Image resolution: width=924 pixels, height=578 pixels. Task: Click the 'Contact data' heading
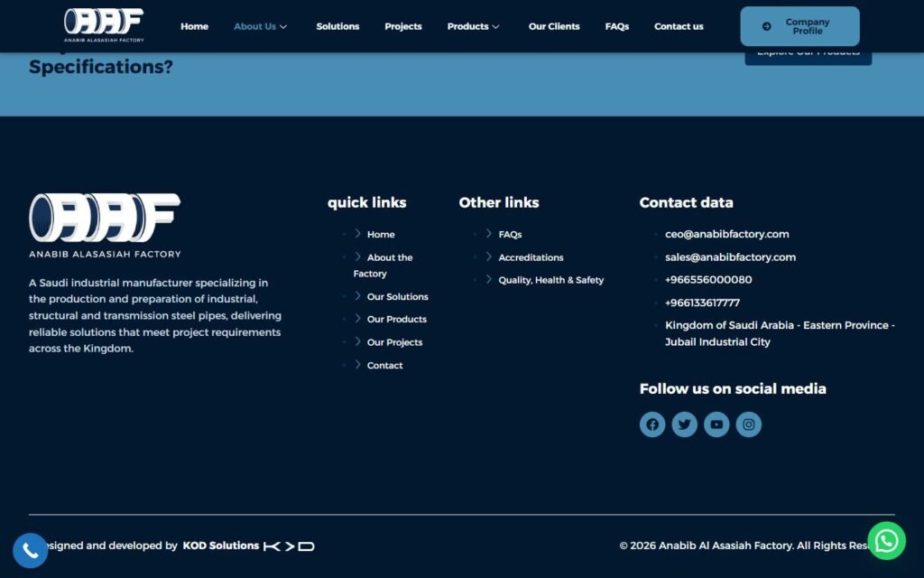[x=686, y=202]
